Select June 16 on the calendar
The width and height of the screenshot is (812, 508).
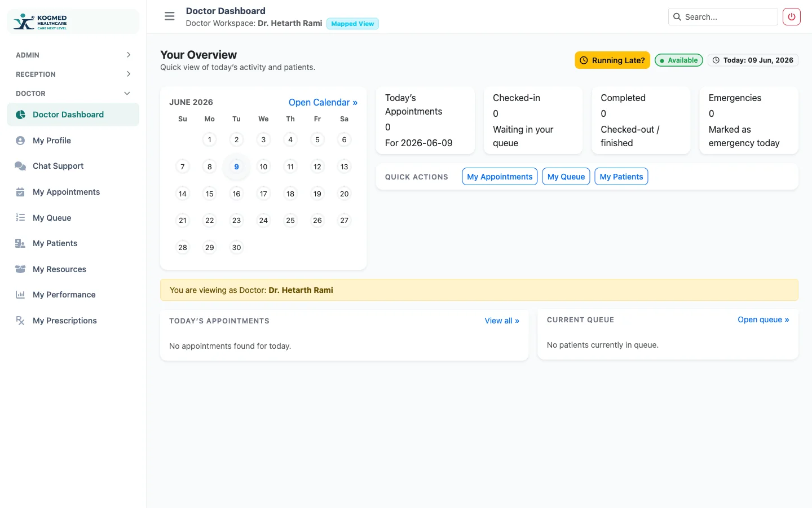[x=236, y=194]
